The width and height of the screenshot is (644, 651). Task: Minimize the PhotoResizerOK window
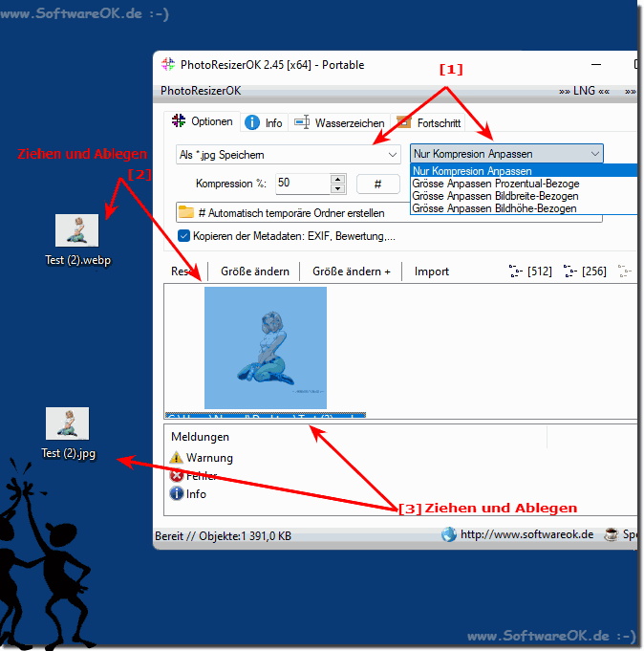click(596, 64)
